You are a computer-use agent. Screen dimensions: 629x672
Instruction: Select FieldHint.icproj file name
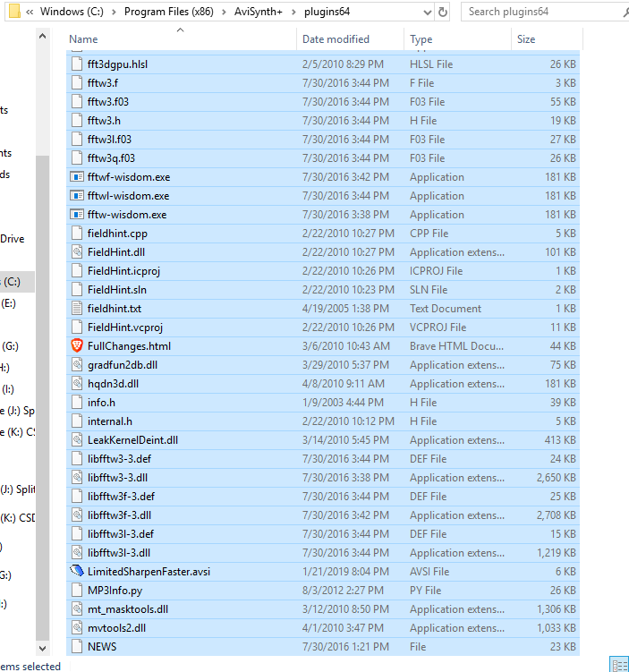pos(123,271)
